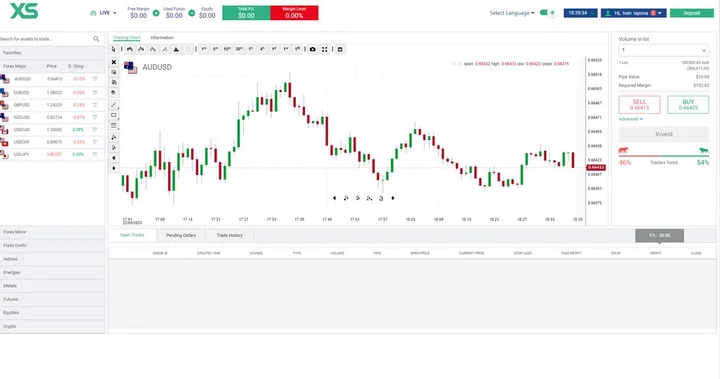
Task: Switch chart to line chart type
Action: coord(164,49)
